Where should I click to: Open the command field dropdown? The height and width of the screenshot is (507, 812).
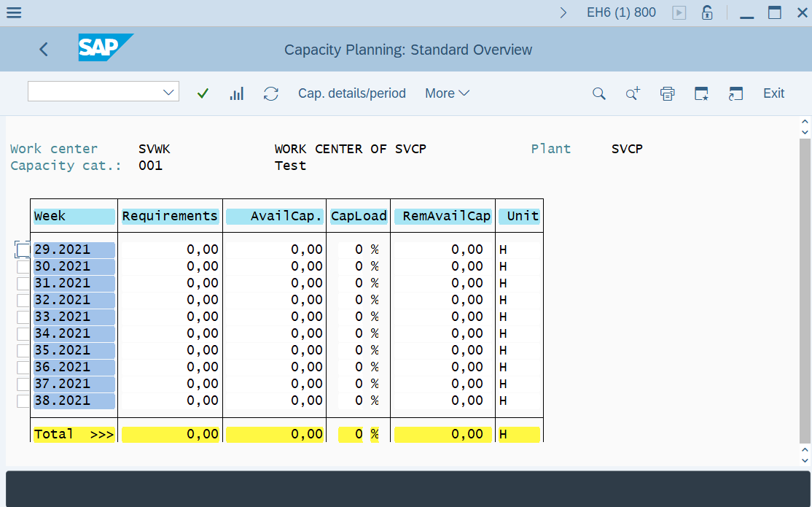tap(169, 91)
